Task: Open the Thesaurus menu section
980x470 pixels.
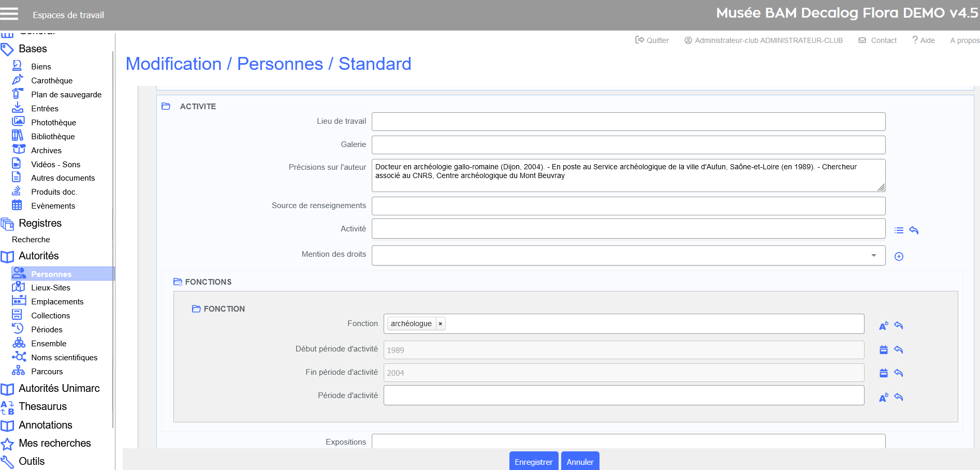Action: pos(42,406)
